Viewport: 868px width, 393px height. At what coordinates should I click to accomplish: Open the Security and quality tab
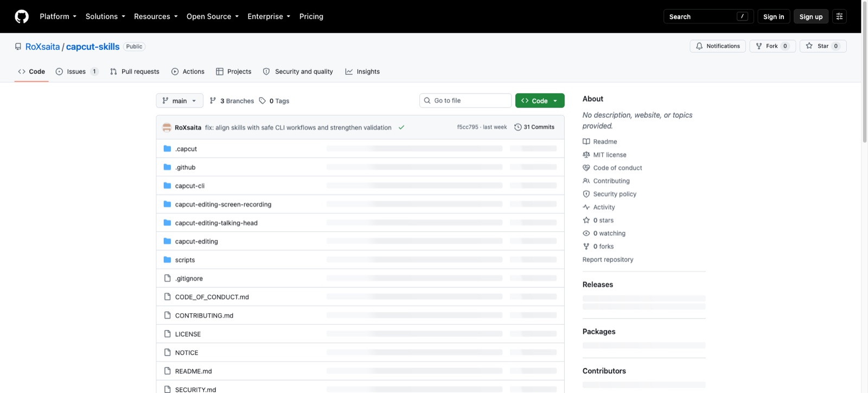point(298,72)
